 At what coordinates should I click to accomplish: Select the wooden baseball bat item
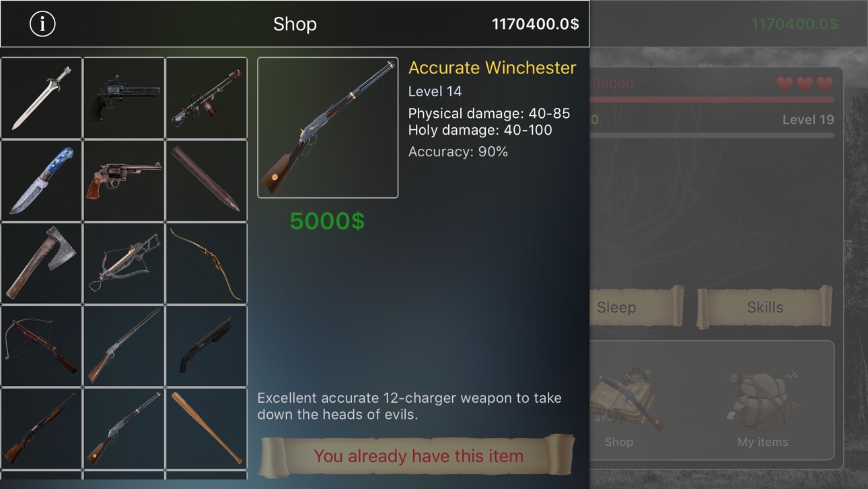[x=207, y=428]
